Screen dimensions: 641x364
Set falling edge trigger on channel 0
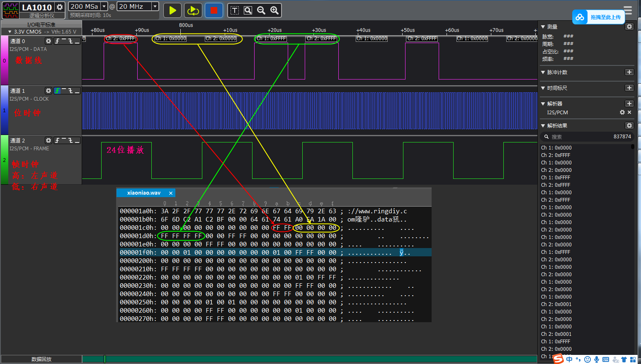(x=70, y=41)
